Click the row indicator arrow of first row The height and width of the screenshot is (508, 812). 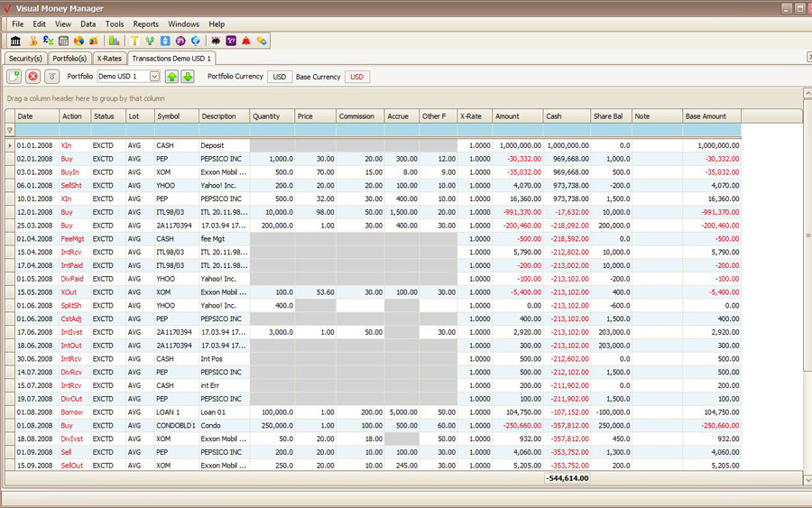pyautogui.click(x=10, y=145)
